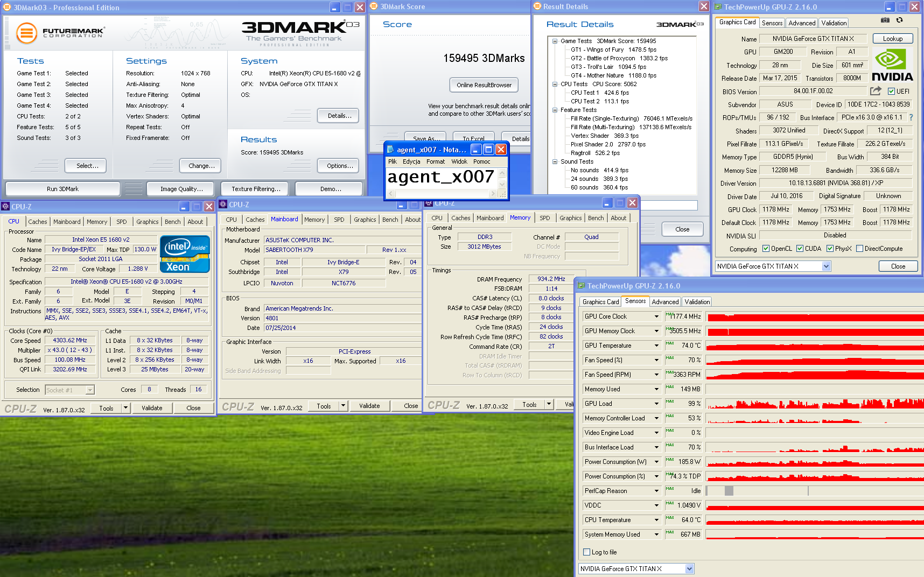
Task: Click the GPU-Z camera screenshot icon
Action: tap(885, 20)
